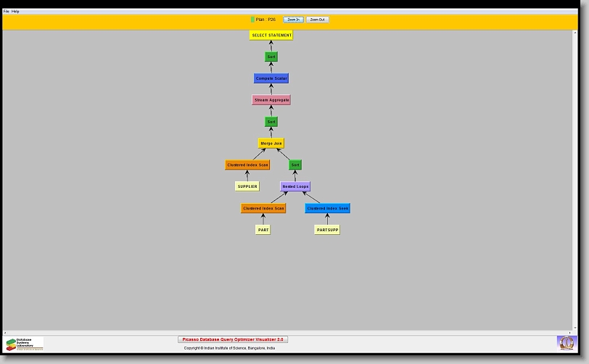This screenshot has width=589, height=364.
Task: Select the PART table node
Action: (x=263, y=230)
